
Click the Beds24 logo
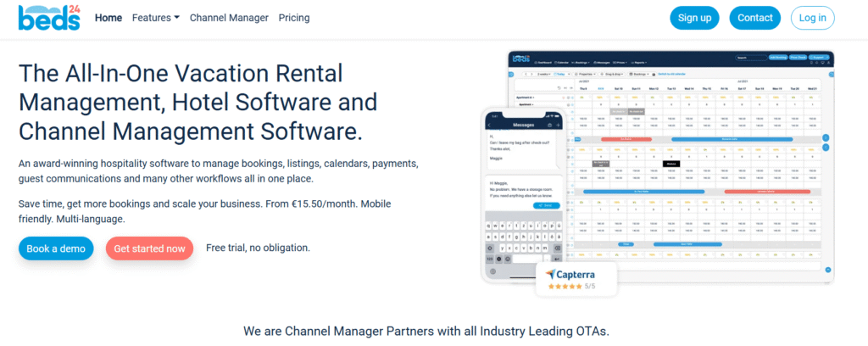coord(49,17)
